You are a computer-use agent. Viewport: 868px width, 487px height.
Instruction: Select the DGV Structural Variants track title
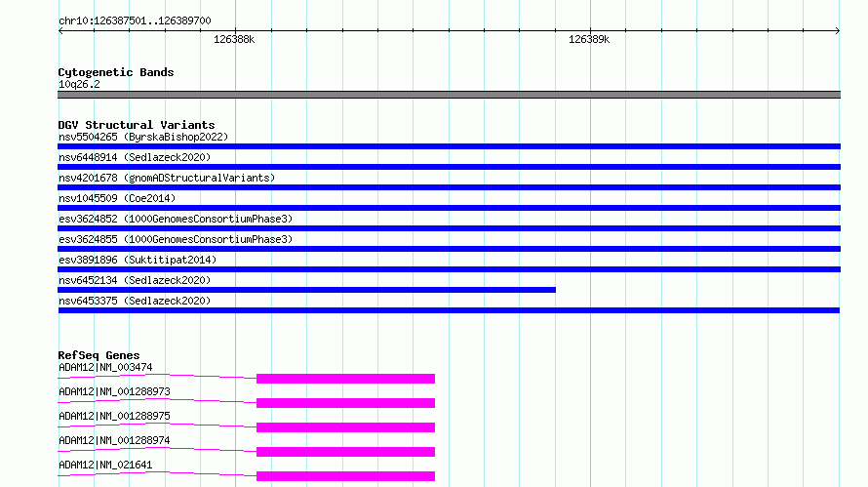tap(137, 125)
